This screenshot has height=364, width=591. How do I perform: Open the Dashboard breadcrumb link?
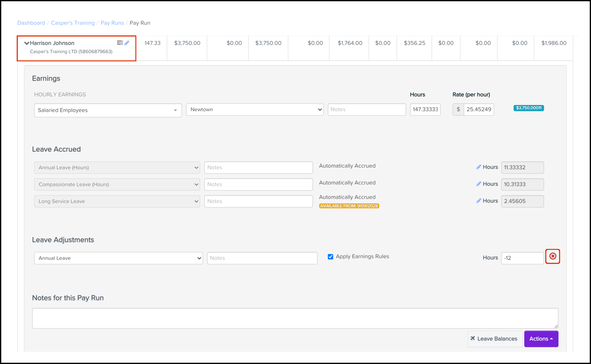coord(31,23)
